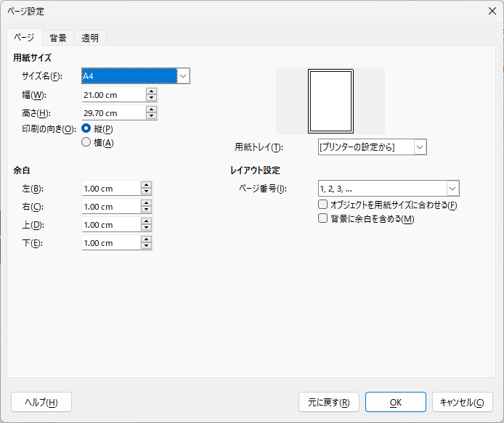The height and width of the screenshot is (423, 504).
Task: Click the page preview thumbnail
Action: pyautogui.click(x=330, y=99)
